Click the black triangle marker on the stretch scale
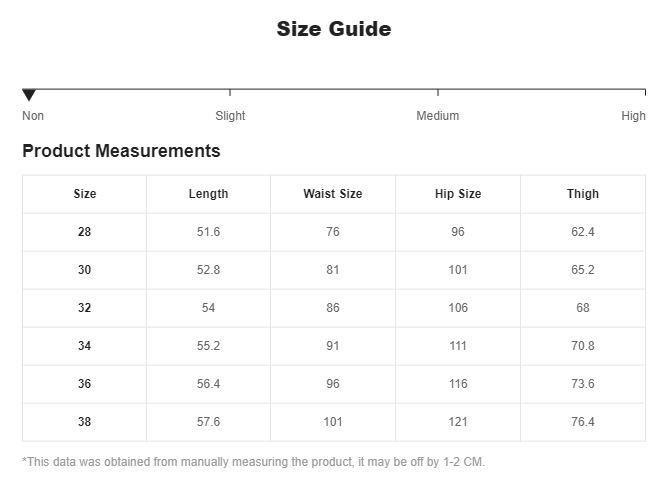The width and height of the screenshot is (670, 482). [29, 95]
